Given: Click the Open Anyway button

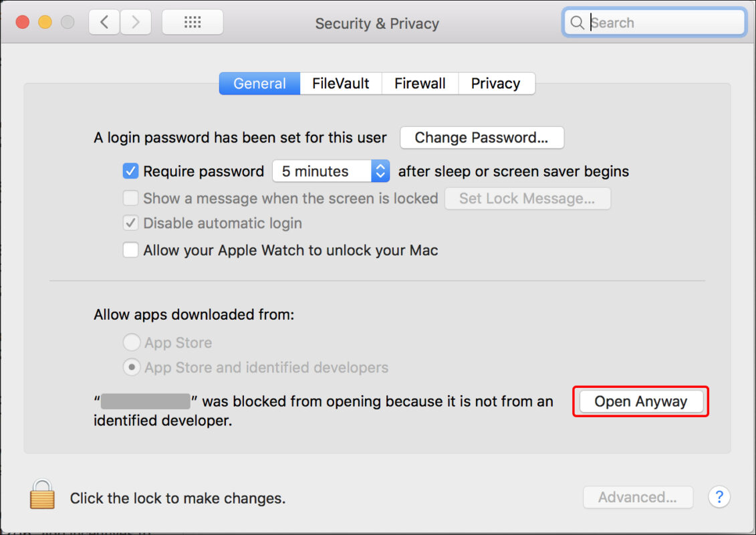Looking at the screenshot, I should click(x=640, y=402).
